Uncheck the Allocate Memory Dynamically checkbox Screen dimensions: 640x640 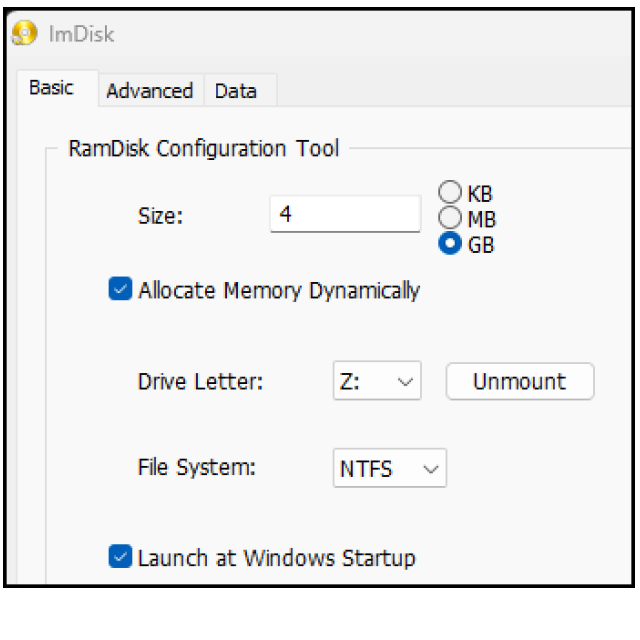(120, 289)
